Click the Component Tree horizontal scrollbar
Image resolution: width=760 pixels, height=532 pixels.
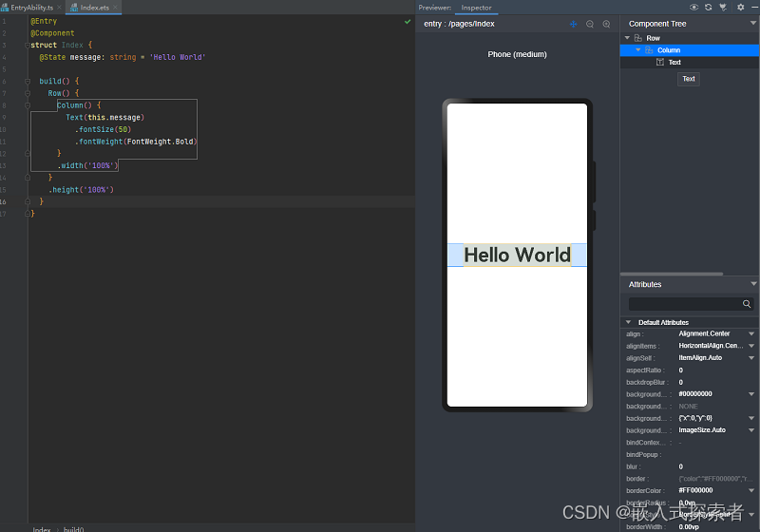pyautogui.click(x=672, y=274)
